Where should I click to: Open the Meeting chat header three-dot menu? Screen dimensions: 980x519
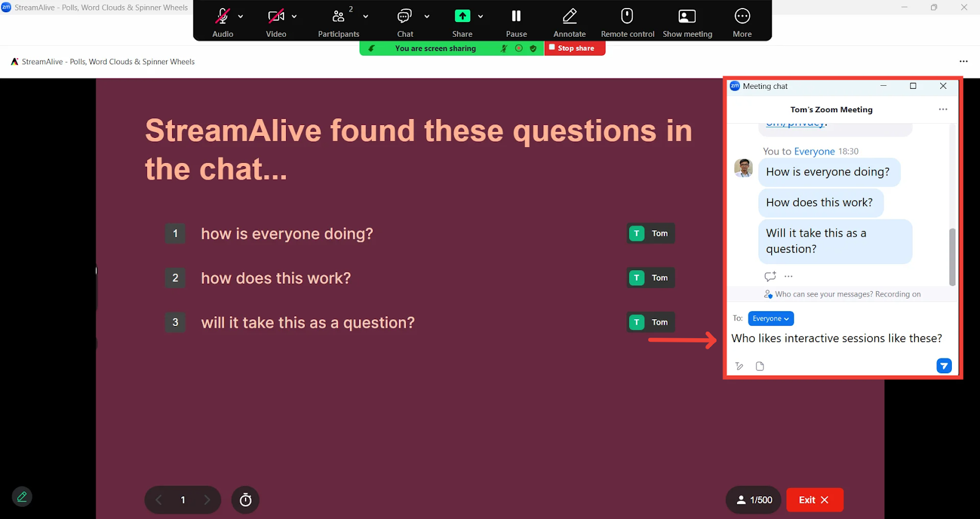point(943,110)
